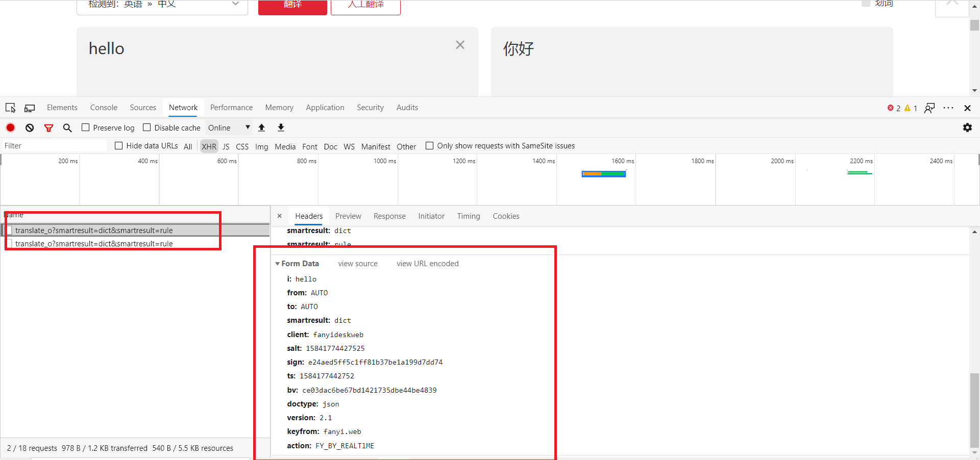The width and height of the screenshot is (980, 460).
Task: Open the language detection dropdown
Action: coord(162,6)
